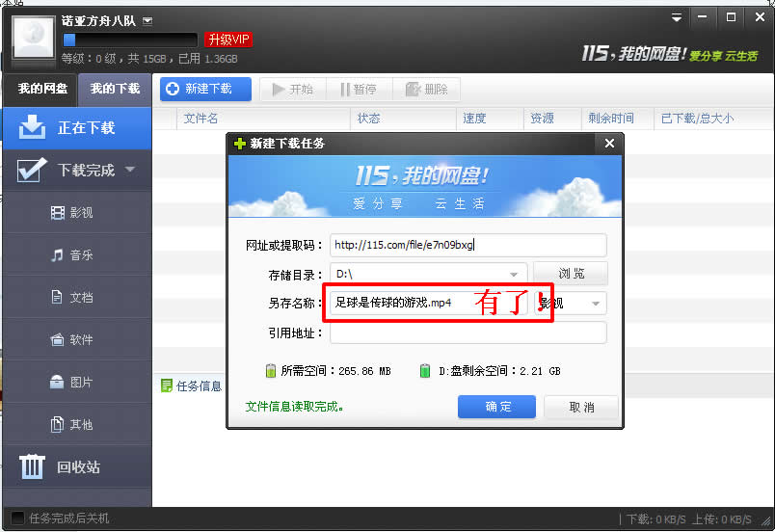Switch to the 我的下载 tab
Screen dimensions: 775x532
tap(115, 89)
